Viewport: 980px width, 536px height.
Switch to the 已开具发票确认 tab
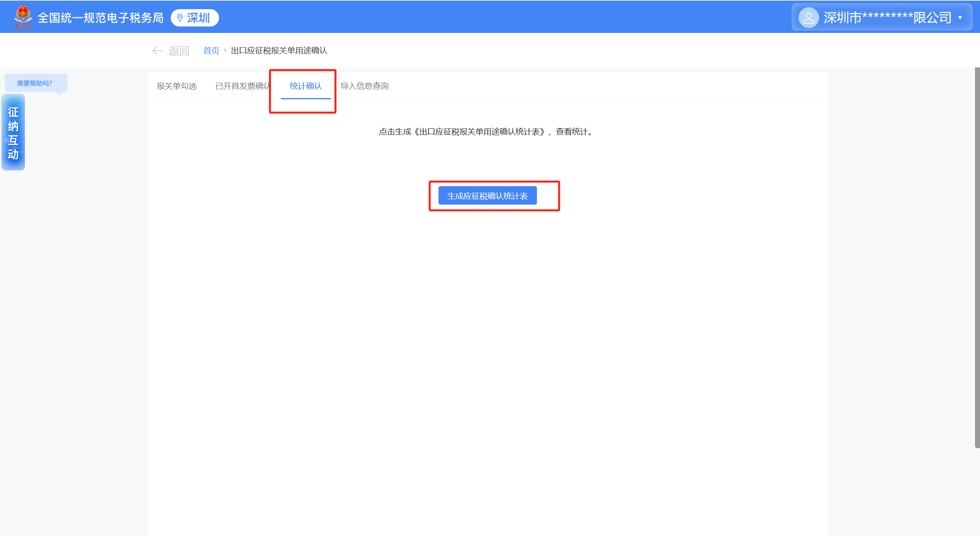click(x=244, y=86)
